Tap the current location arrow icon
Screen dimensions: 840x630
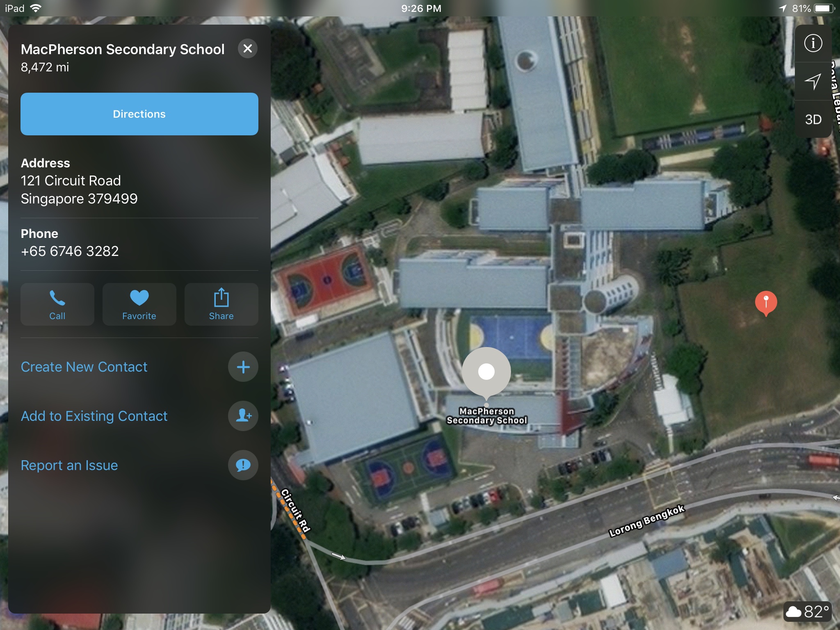coord(813,81)
